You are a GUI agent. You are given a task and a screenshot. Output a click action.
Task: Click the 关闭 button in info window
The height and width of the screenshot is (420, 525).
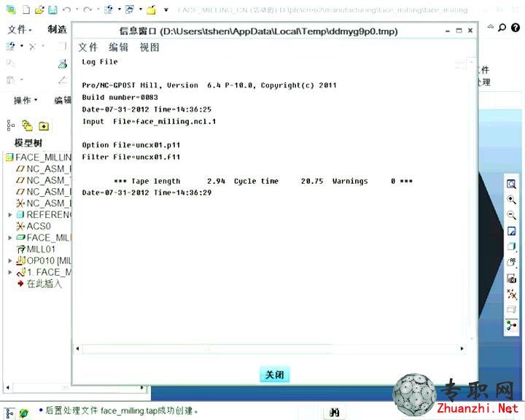click(x=275, y=375)
